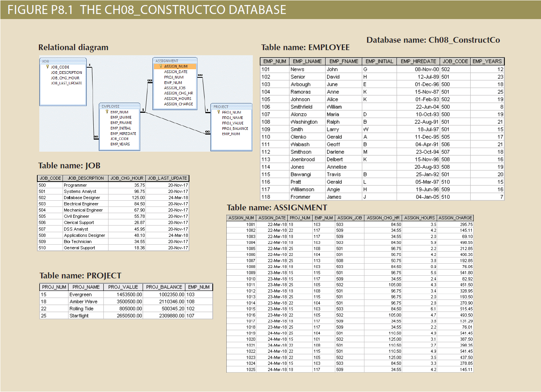Select the EMP_HIREDATE column header
541x392 pixels.
tap(418, 61)
